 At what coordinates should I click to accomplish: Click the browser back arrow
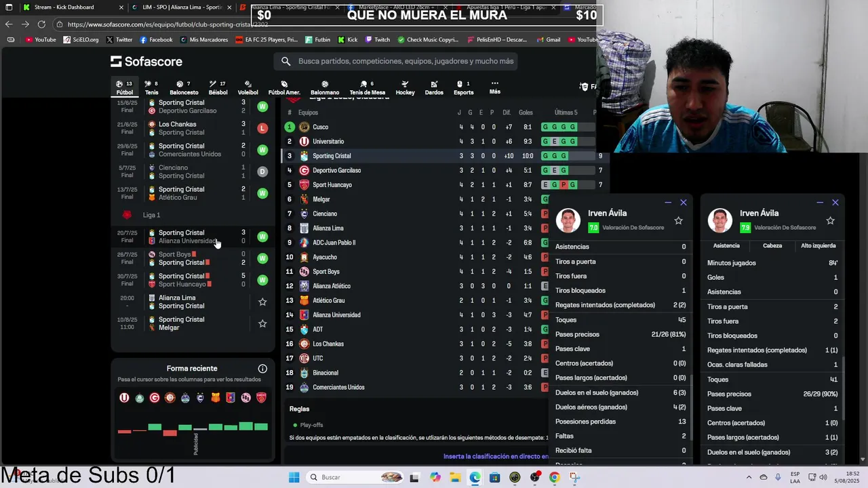click(9, 24)
